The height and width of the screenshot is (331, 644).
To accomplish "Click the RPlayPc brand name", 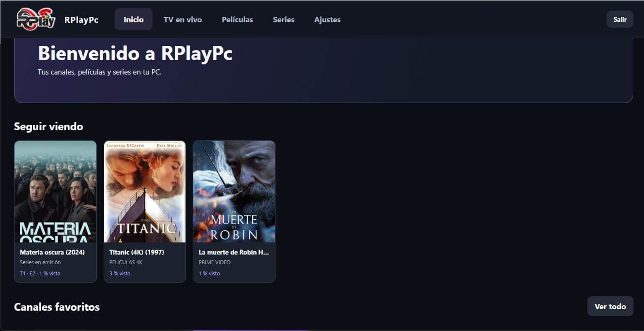I will click(81, 20).
